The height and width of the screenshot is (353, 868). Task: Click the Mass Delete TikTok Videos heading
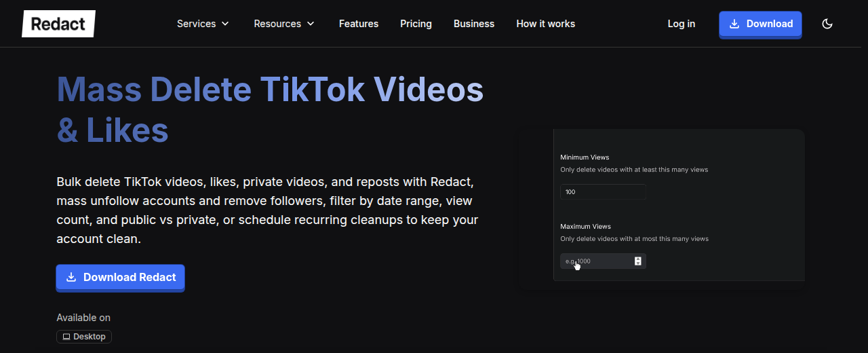pos(270,109)
